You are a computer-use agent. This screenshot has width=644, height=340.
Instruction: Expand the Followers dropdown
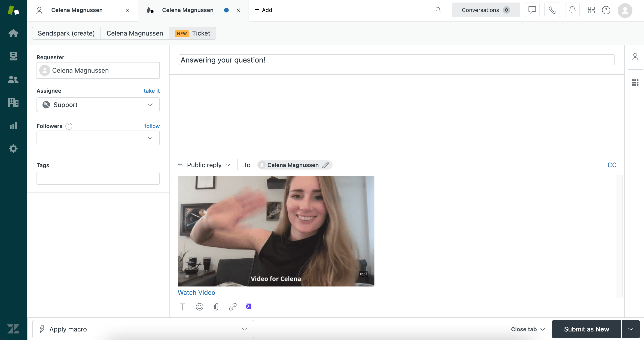point(98,138)
